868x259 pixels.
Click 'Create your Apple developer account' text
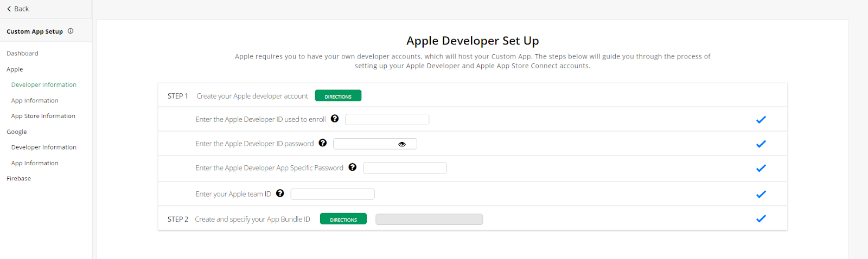point(252,96)
